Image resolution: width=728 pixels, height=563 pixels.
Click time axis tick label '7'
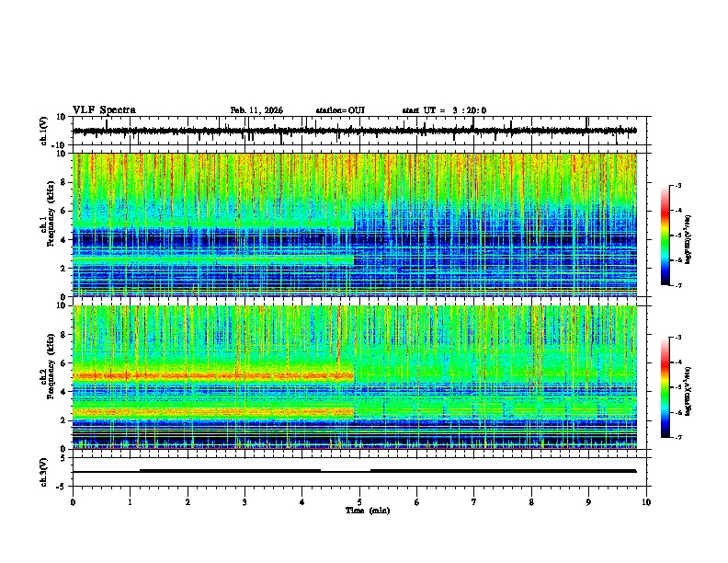pyautogui.click(x=474, y=502)
